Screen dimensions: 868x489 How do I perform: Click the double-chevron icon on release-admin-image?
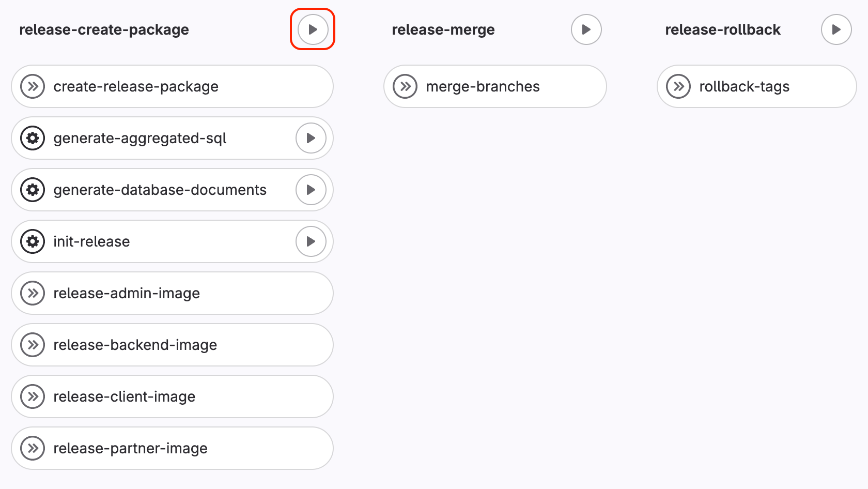(x=33, y=293)
